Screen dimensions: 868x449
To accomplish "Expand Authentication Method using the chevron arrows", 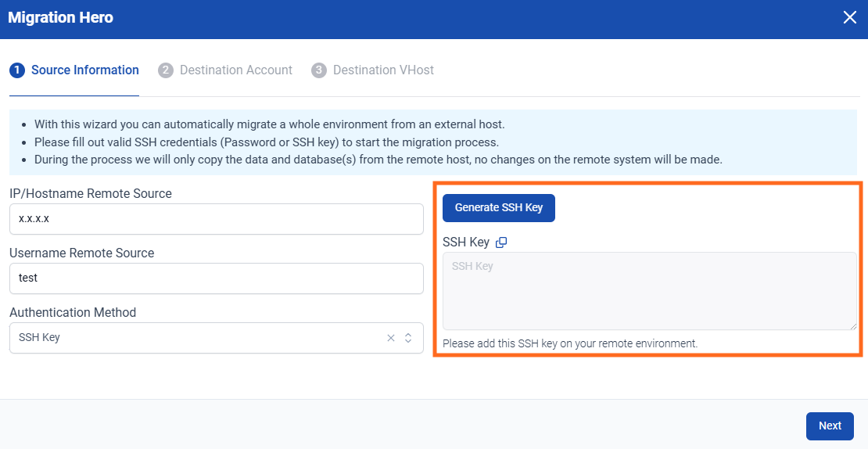I will 408,338.
